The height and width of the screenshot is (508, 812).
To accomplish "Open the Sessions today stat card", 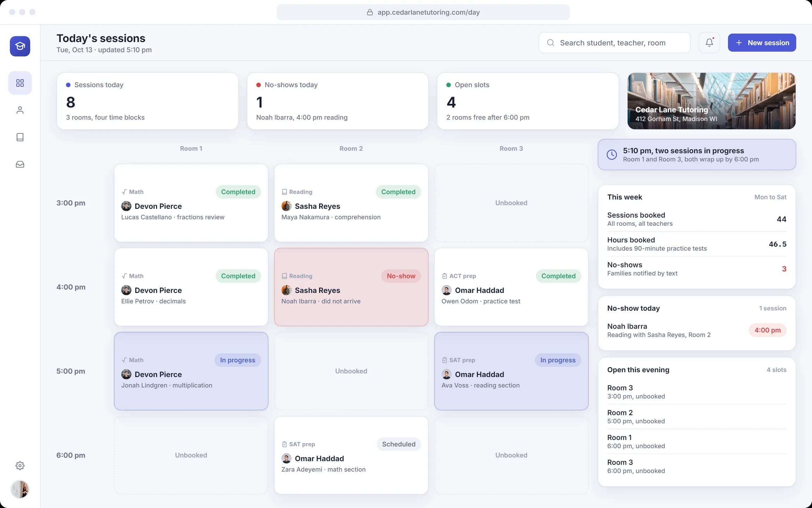I will click(147, 101).
